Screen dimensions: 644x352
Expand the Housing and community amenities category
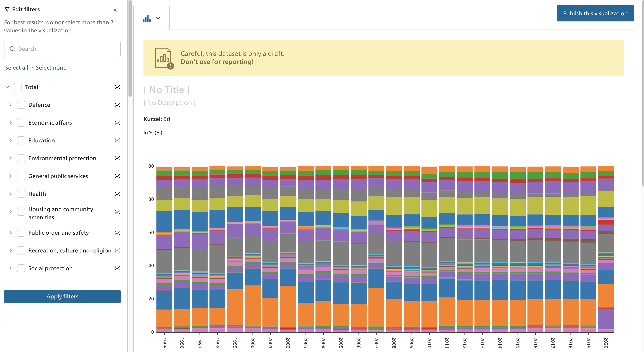tap(11, 211)
